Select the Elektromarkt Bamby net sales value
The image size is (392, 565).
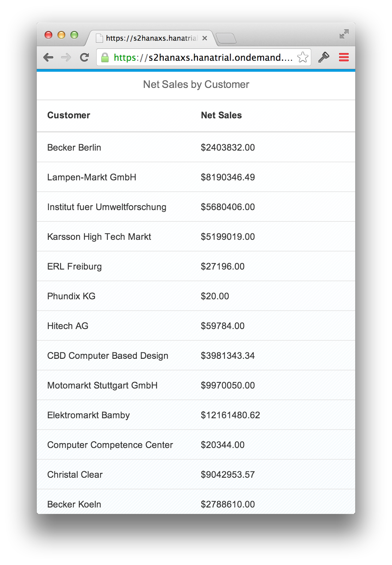pyautogui.click(x=230, y=415)
